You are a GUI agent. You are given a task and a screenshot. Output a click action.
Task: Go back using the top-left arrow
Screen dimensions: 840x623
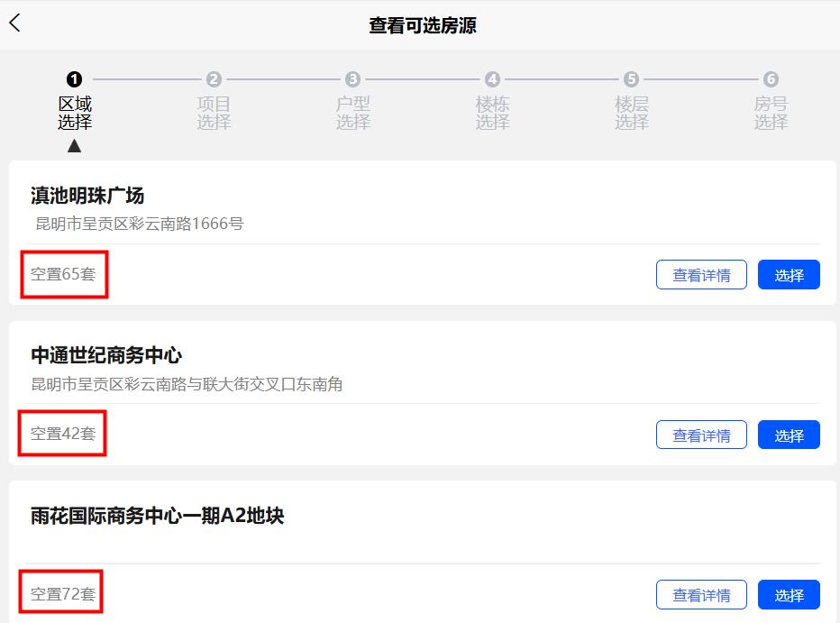point(15,23)
